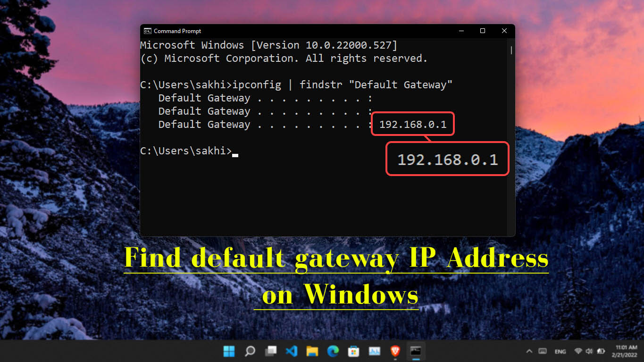Open the Microsoft Store from the taskbar

click(354, 351)
